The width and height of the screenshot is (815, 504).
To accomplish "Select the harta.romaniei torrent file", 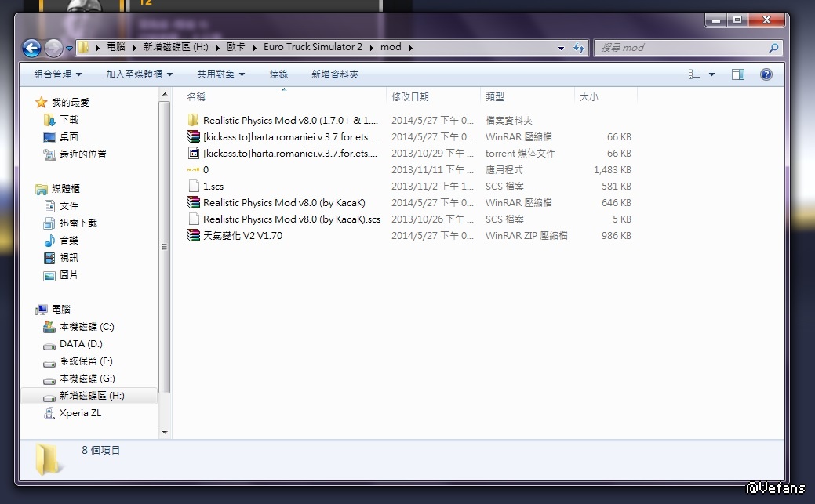I will pyautogui.click(x=289, y=153).
